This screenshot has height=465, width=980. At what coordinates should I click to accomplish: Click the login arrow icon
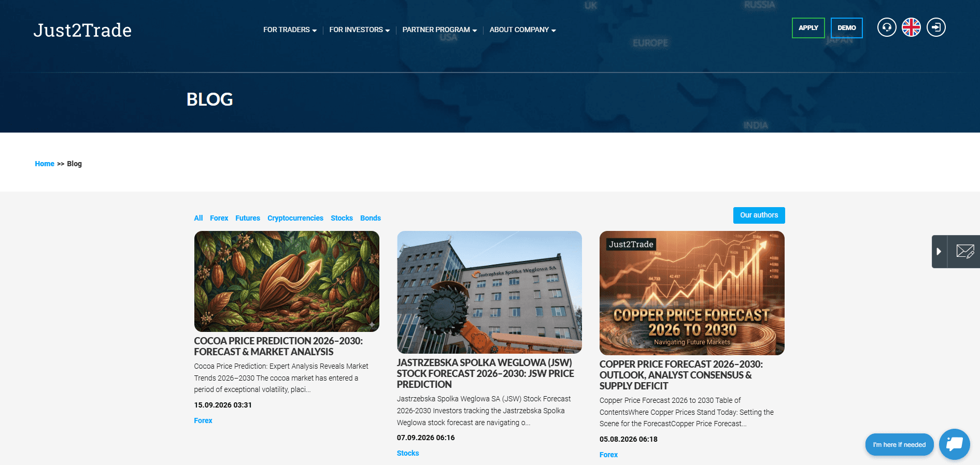936,27
